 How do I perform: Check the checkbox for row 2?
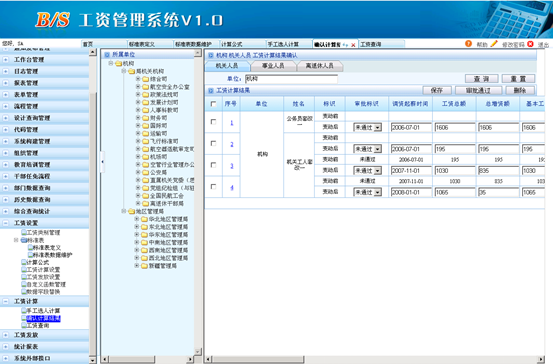213,144
